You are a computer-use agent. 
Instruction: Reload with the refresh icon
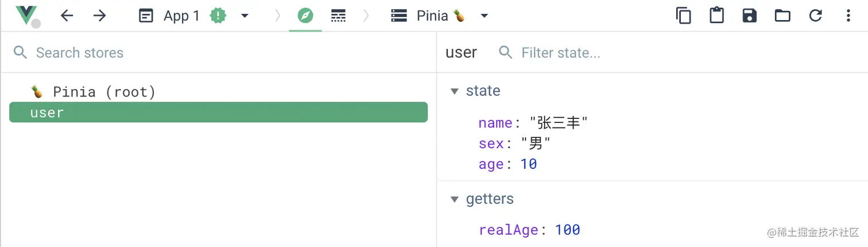pos(816,16)
